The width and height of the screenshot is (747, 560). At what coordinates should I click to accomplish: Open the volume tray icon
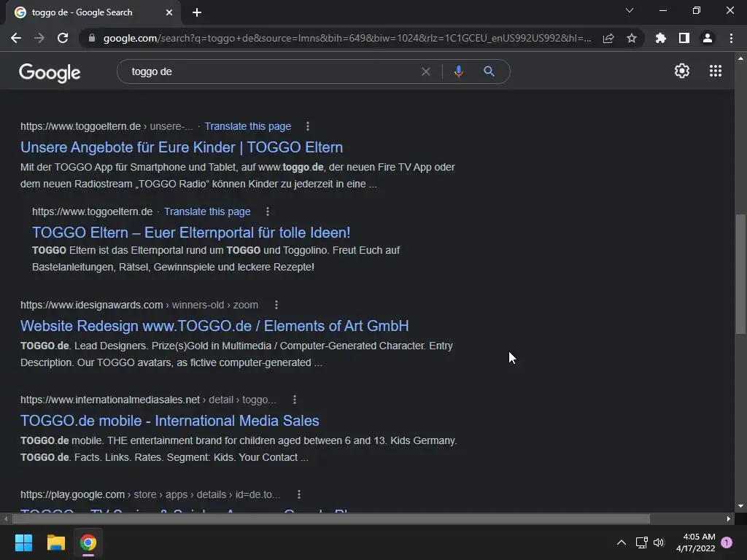(659, 542)
